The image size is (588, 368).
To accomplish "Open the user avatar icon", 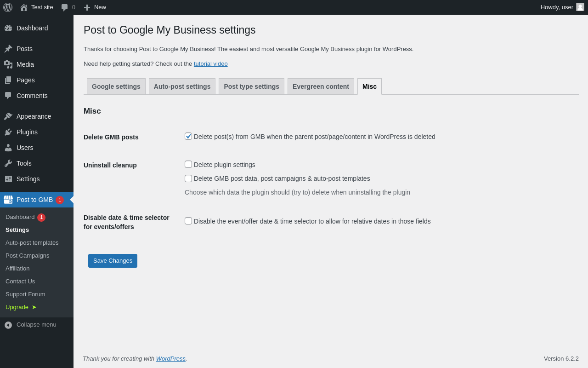I will (x=580, y=7).
